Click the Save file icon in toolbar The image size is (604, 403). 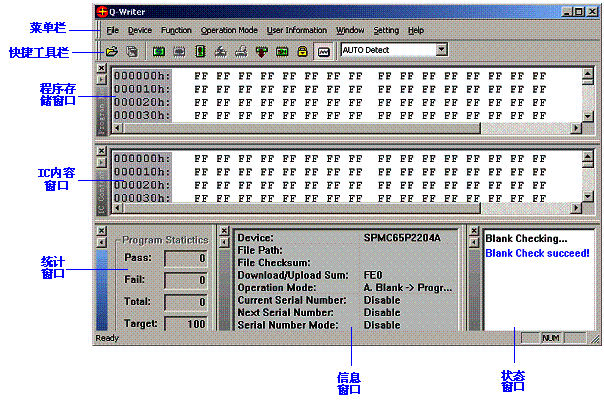[x=131, y=50]
